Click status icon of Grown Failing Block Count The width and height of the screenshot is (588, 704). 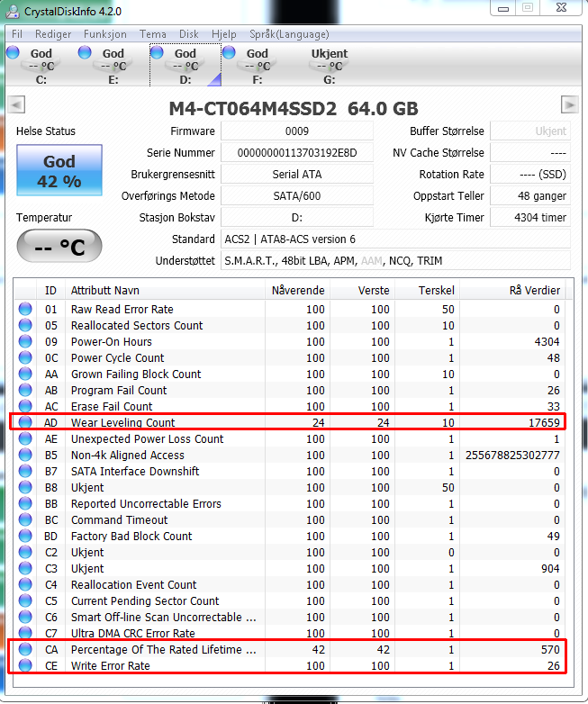pyautogui.click(x=25, y=374)
